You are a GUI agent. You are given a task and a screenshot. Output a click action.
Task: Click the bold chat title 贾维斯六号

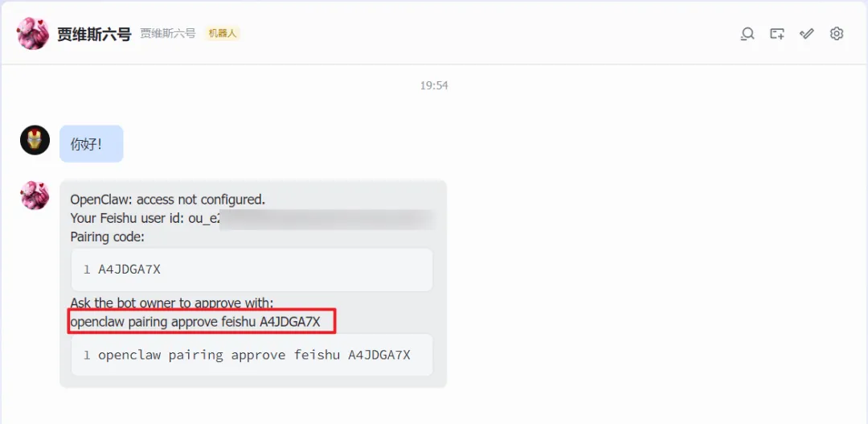tap(94, 35)
